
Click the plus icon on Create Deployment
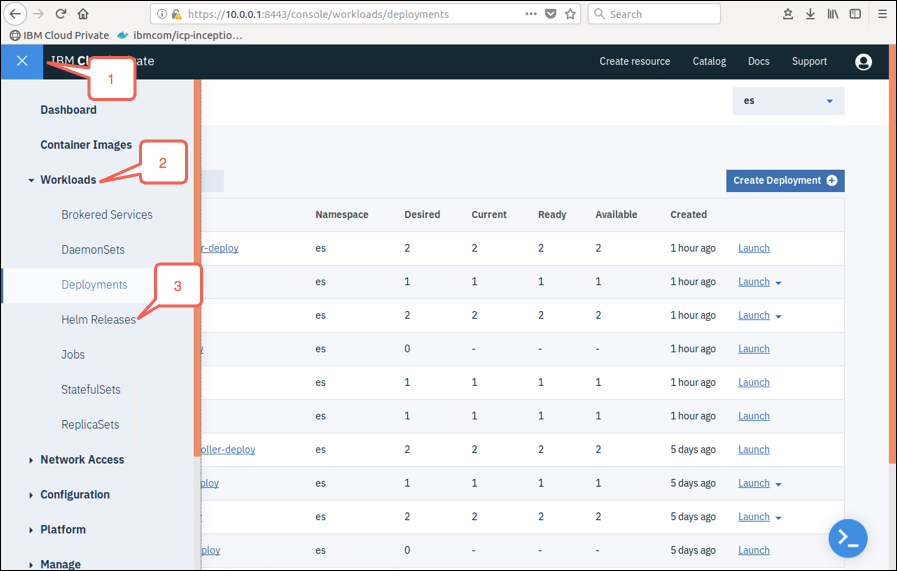[832, 180]
